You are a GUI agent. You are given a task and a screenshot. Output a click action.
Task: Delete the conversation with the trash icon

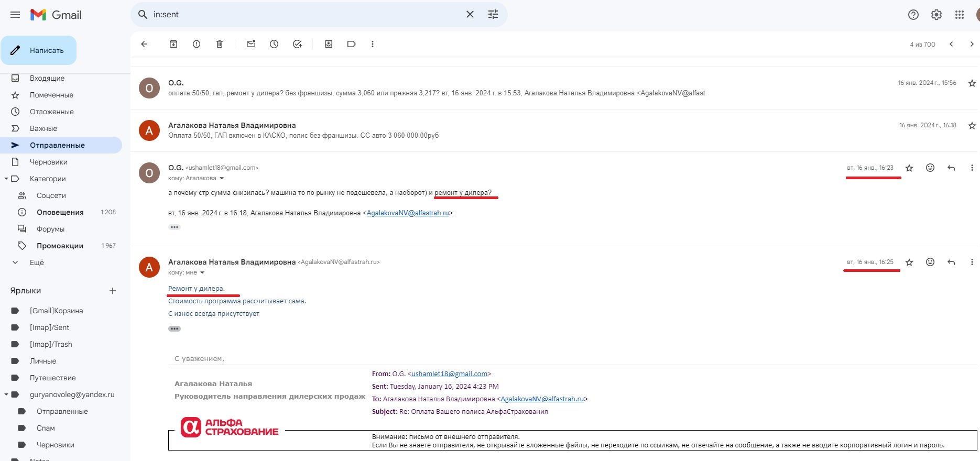coord(220,44)
